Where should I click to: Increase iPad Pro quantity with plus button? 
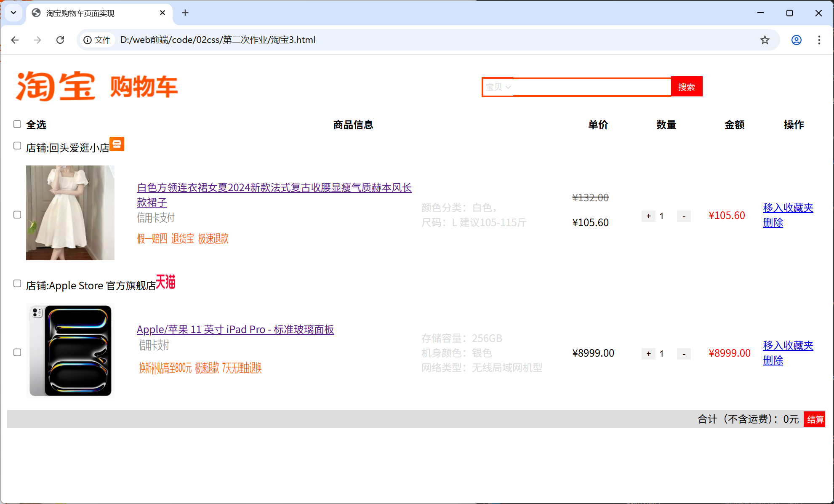tap(648, 354)
